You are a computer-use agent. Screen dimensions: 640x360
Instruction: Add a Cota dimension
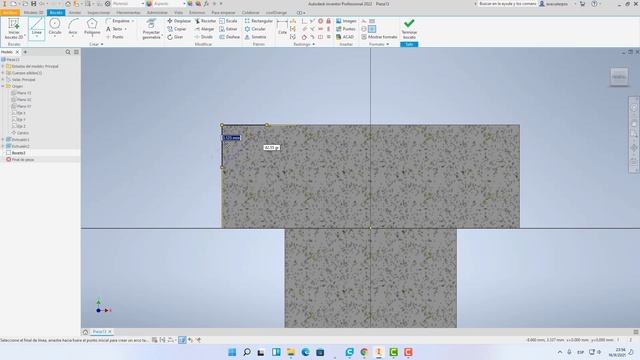282,28
